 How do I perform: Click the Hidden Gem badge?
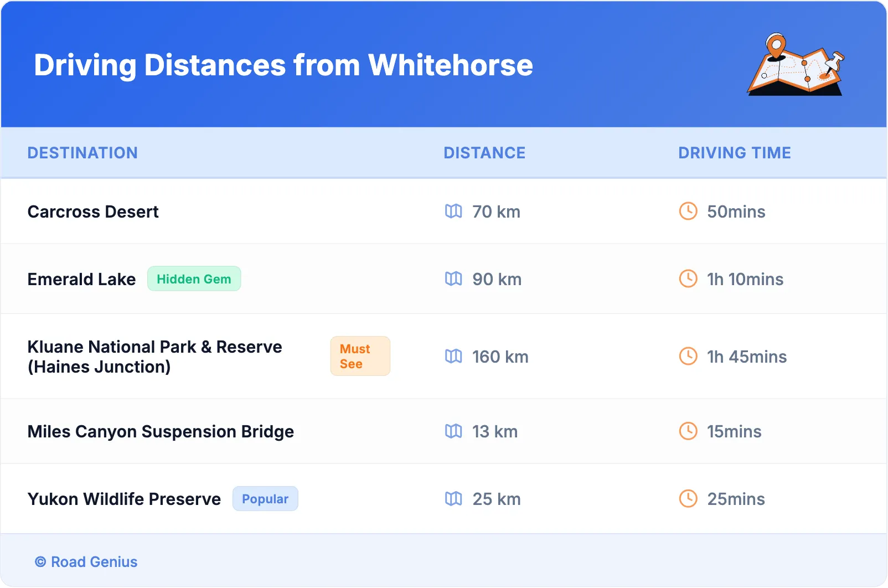(194, 278)
